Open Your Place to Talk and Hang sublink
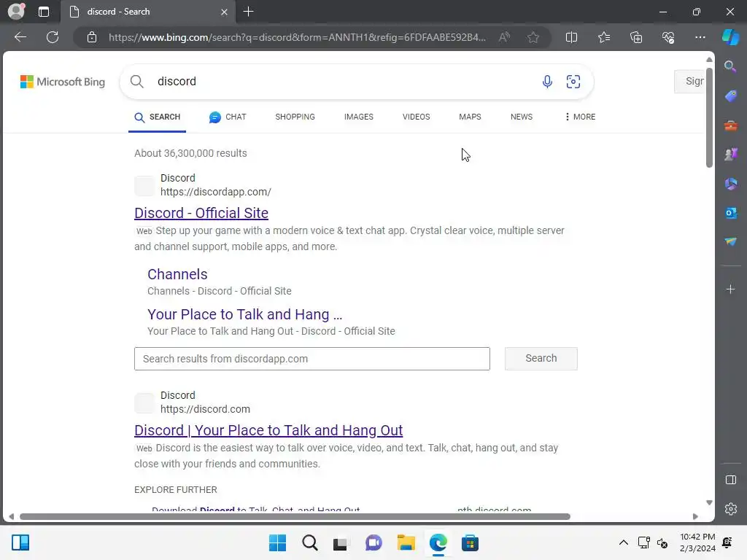Viewport: 747px width, 560px height. point(245,314)
